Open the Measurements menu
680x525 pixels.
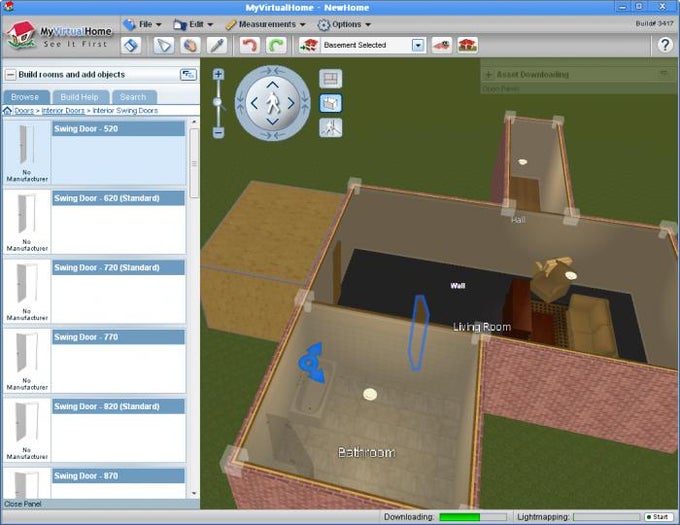click(x=266, y=24)
